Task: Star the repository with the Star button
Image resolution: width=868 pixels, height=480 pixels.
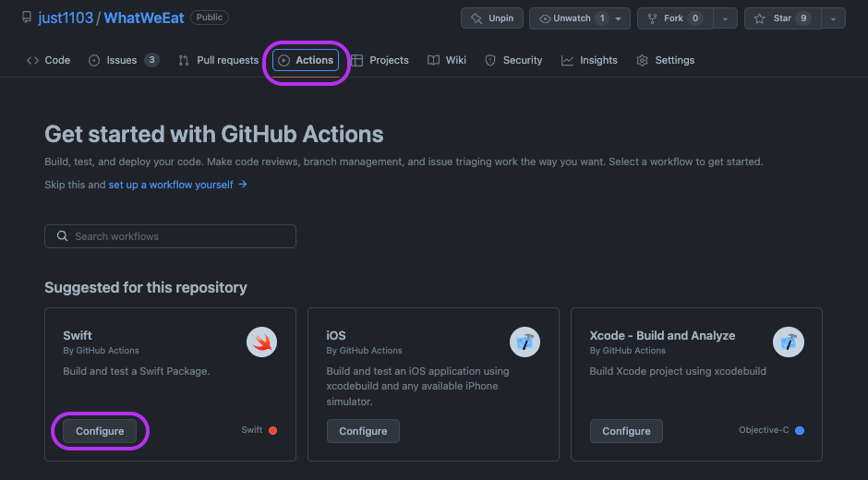Action: pyautogui.click(x=783, y=18)
